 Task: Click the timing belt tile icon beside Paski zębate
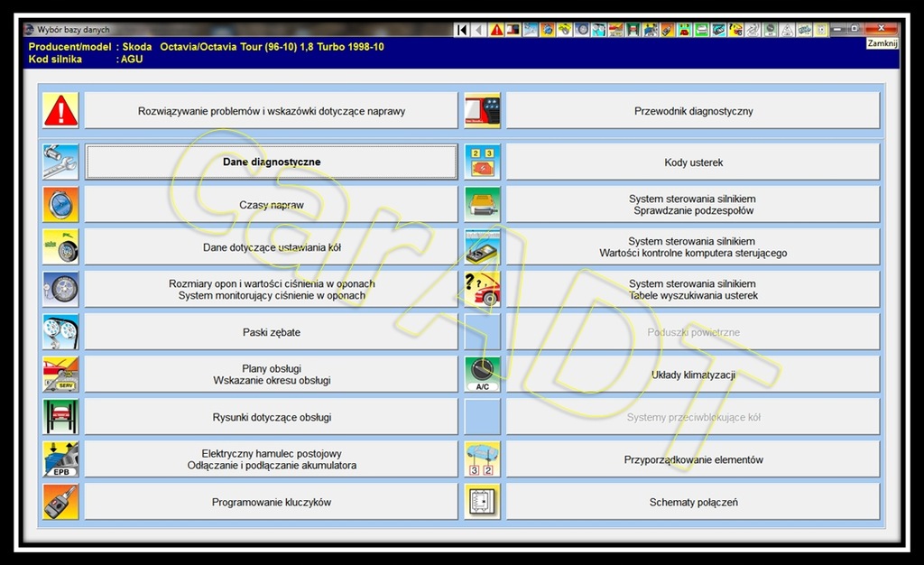60,332
